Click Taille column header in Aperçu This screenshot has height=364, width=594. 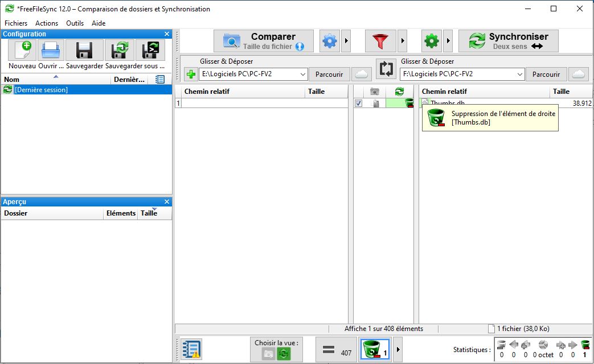click(154, 213)
